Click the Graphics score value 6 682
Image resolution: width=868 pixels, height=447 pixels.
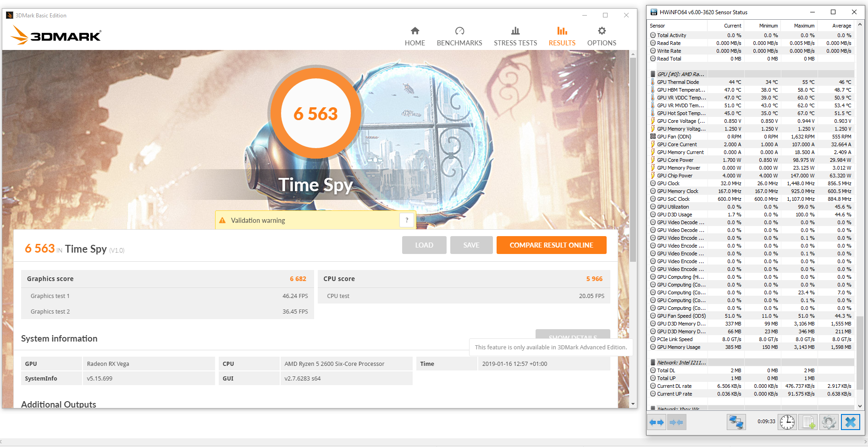[x=298, y=279]
